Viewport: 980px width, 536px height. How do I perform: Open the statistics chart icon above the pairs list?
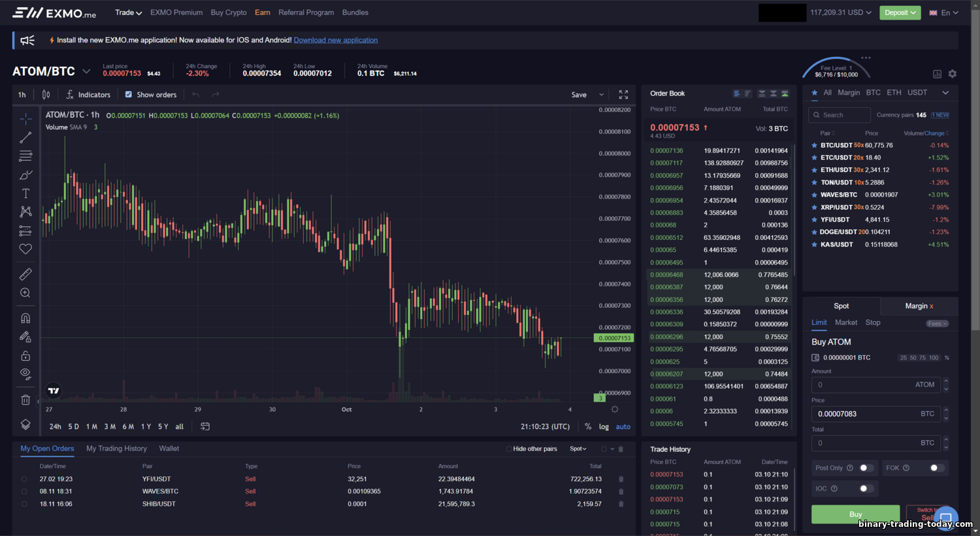click(937, 74)
